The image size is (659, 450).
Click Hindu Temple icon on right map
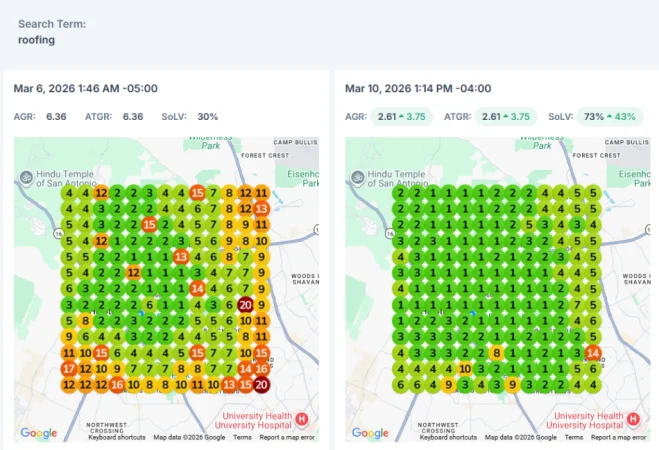pyautogui.click(x=358, y=177)
